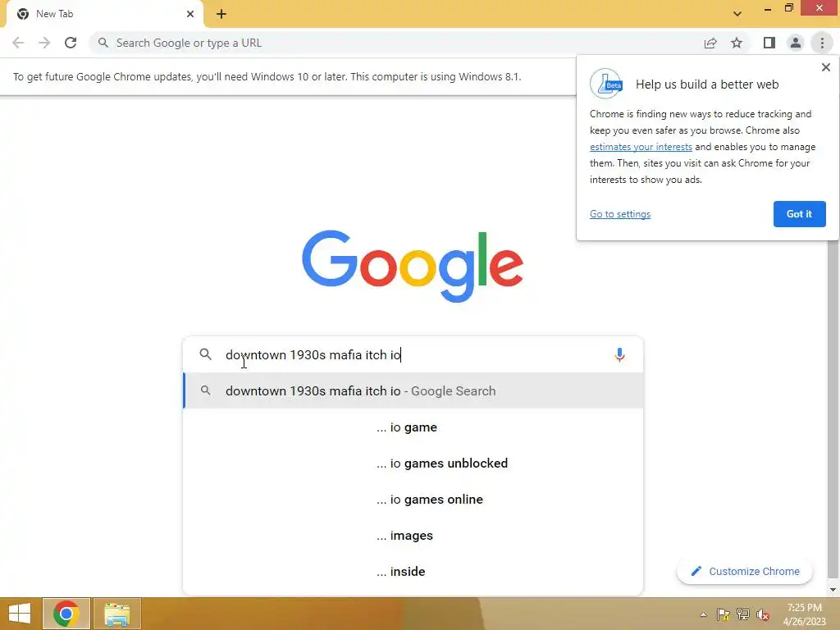Choose the 'io games unblocked' suggestion
The width and height of the screenshot is (840, 630).
point(413,463)
